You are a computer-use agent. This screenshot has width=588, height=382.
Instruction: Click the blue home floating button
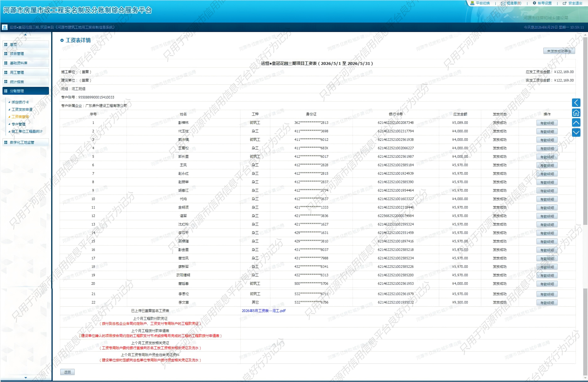[576, 113]
